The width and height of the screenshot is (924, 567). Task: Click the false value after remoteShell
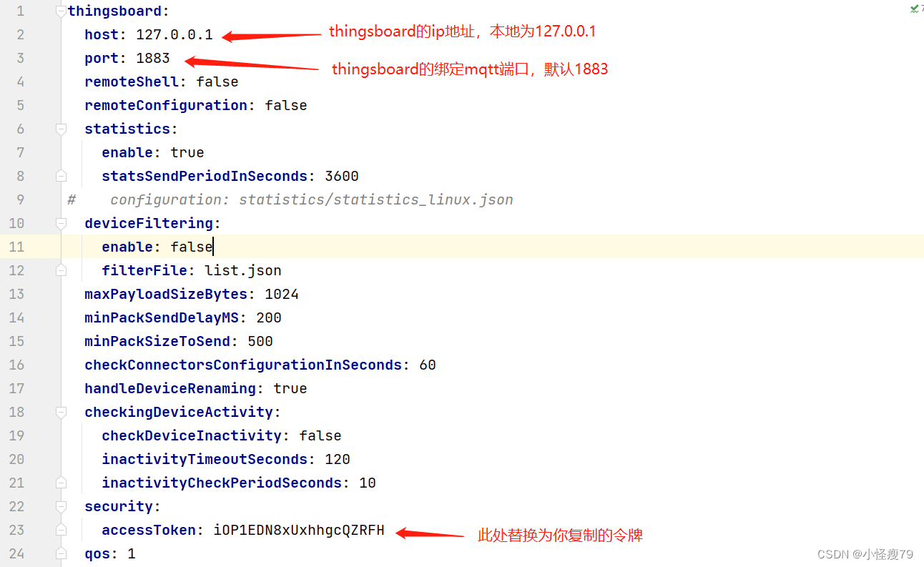pos(217,82)
